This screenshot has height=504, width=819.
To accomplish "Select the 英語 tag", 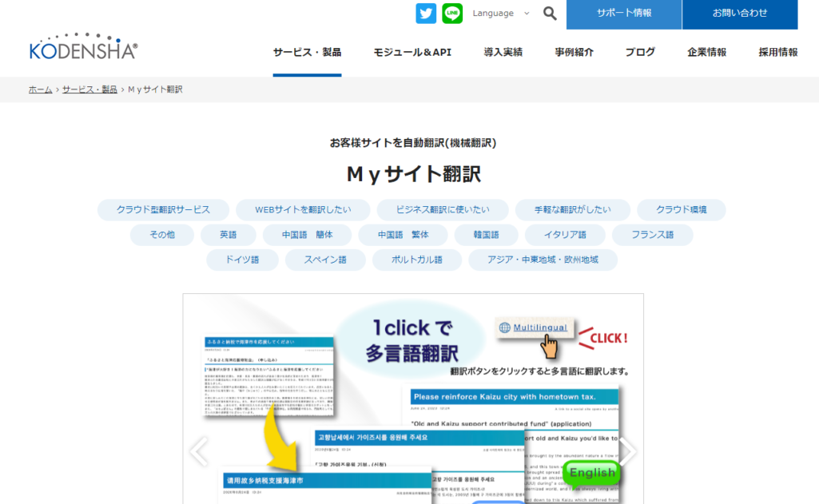I will 228,234.
